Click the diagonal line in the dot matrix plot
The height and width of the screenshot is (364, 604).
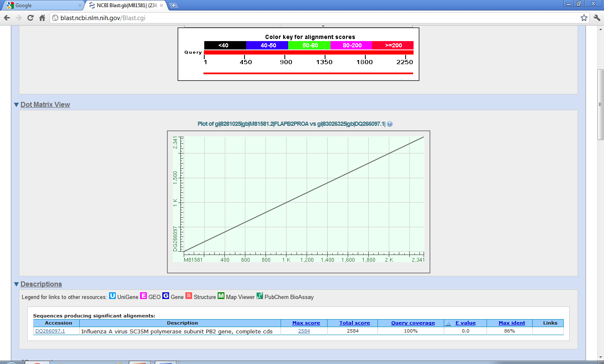pyautogui.click(x=304, y=194)
